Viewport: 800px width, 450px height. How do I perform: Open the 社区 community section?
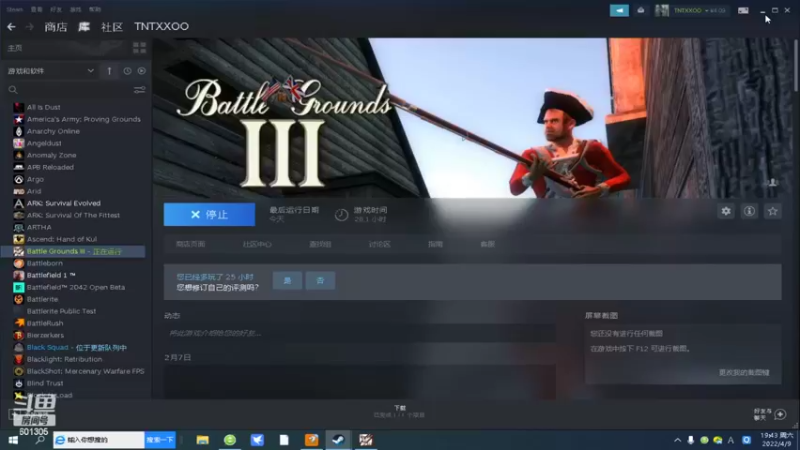coord(112,27)
